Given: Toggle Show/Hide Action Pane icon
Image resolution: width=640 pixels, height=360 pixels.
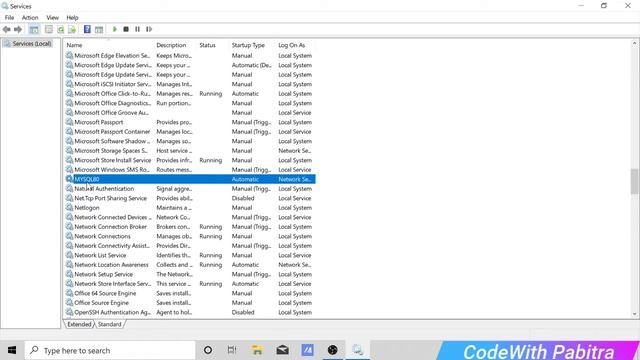Looking at the screenshot, I should click(99, 29).
